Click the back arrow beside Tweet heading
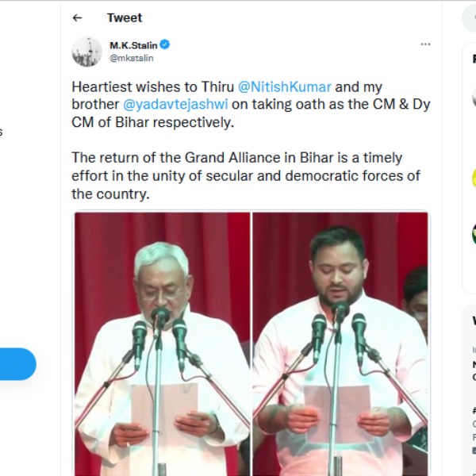 coord(77,17)
